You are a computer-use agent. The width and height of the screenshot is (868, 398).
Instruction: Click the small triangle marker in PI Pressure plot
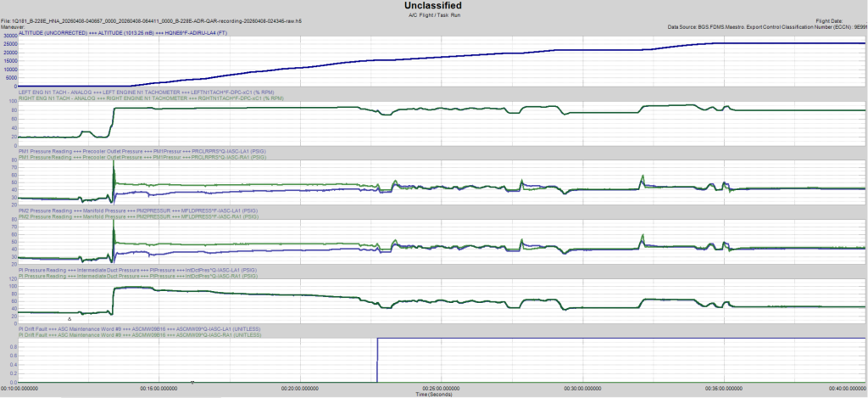[70, 318]
